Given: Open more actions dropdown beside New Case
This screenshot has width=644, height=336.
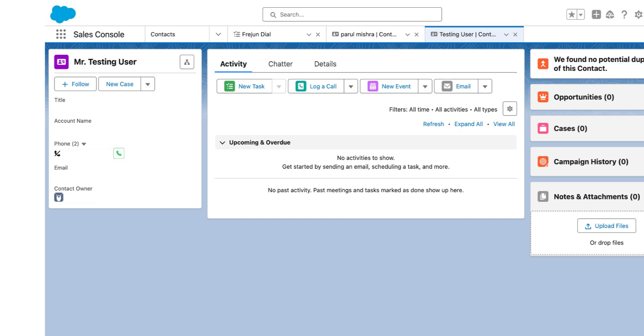Looking at the screenshot, I should (x=148, y=84).
